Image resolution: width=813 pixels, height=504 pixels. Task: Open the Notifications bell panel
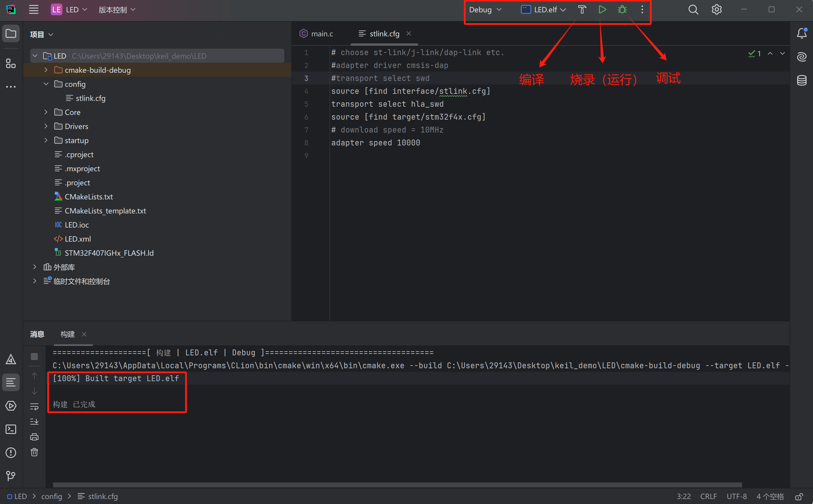click(802, 34)
